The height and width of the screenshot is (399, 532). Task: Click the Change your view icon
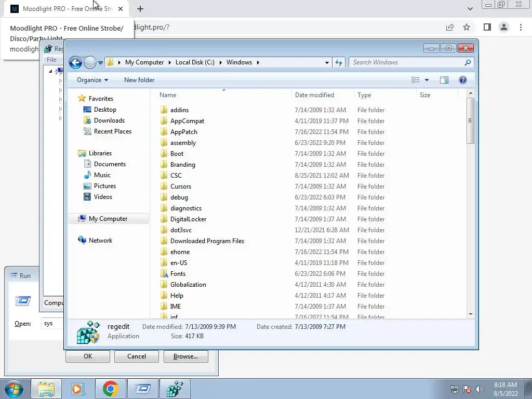(x=416, y=80)
